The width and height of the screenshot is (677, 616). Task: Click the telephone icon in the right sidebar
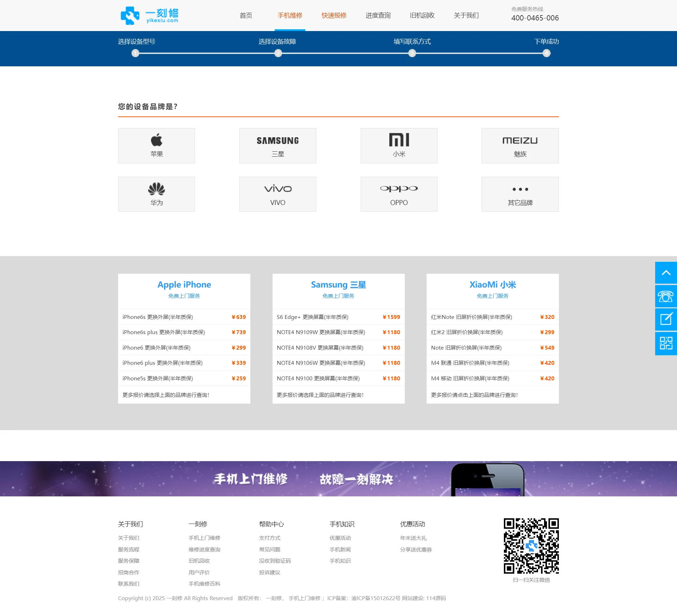(666, 296)
